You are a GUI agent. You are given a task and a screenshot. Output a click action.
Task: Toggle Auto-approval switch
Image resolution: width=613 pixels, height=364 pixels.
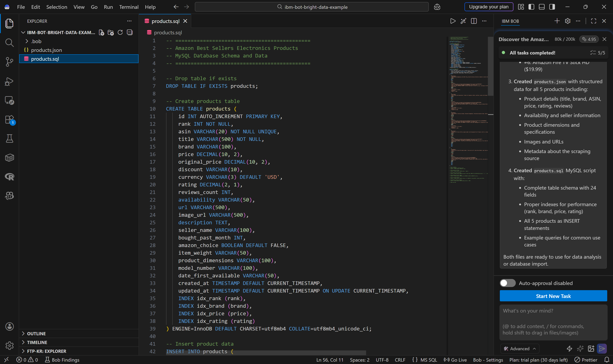(508, 283)
